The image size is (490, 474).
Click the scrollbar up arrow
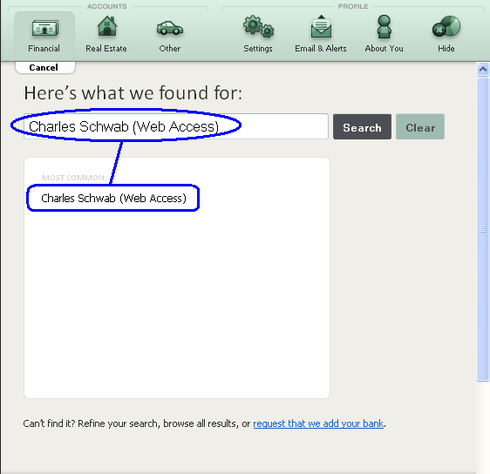click(483, 69)
